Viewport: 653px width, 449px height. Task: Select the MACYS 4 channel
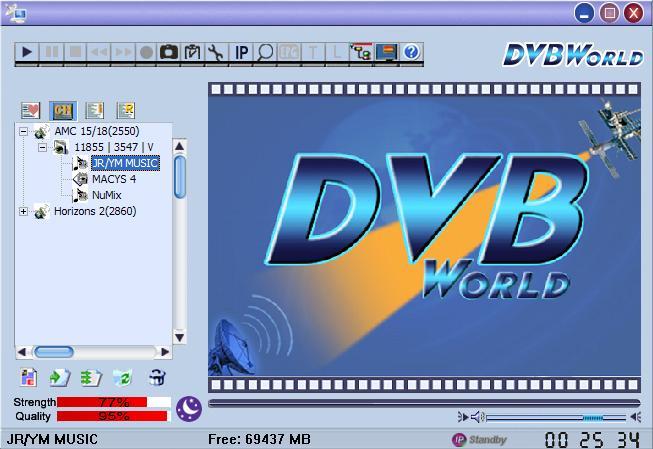coord(114,179)
